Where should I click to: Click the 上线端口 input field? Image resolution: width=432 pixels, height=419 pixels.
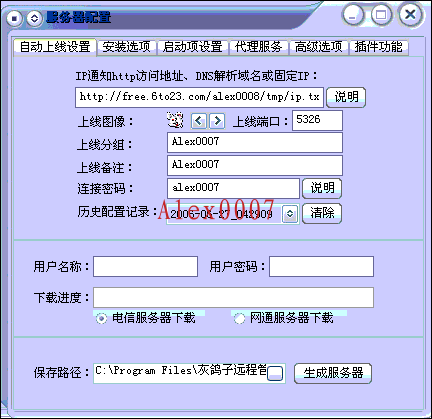[317, 120]
